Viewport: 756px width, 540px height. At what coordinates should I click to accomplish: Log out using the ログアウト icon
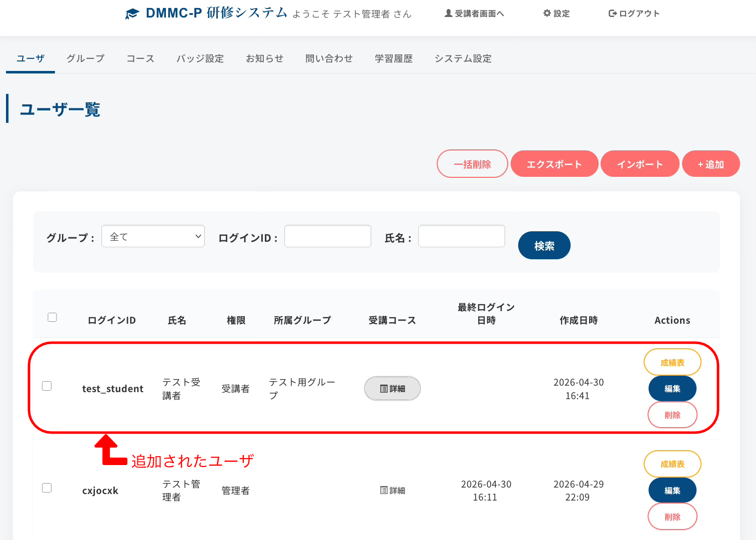point(634,13)
